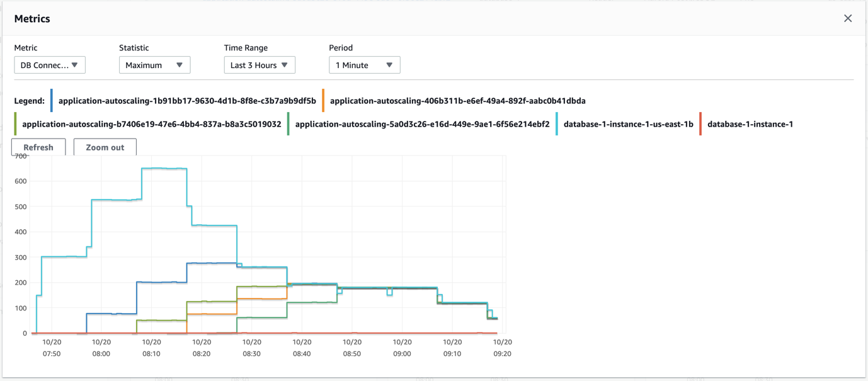The height and width of the screenshot is (381, 868).
Task: Click the red swatch for database-1-instance-1
Action: (700, 124)
